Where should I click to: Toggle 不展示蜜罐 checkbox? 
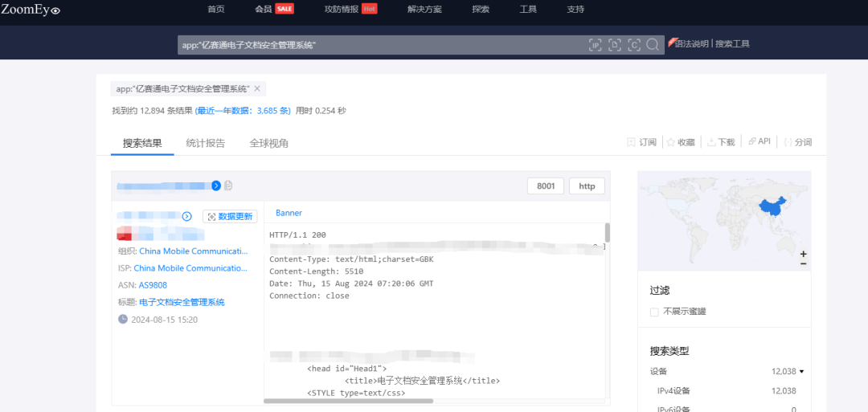coord(654,312)
